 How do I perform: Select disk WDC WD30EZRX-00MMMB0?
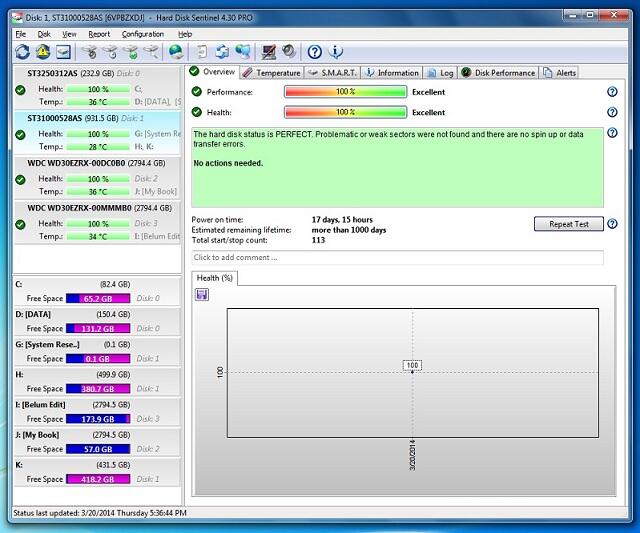point(98,222)
